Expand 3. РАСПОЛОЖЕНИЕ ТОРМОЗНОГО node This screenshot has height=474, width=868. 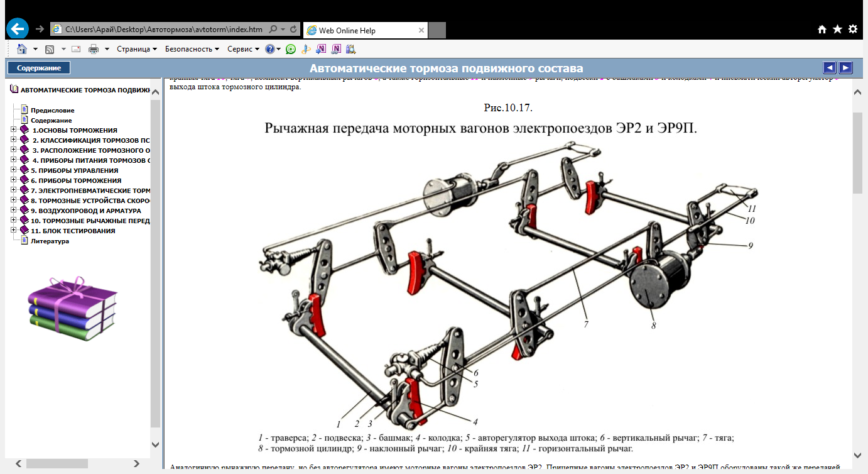(x=14, y=150)
